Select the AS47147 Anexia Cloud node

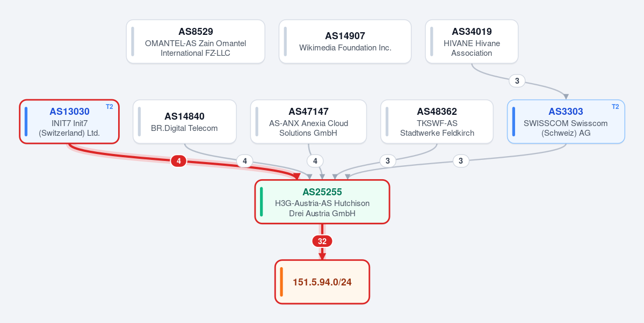[x=308, y=121]
